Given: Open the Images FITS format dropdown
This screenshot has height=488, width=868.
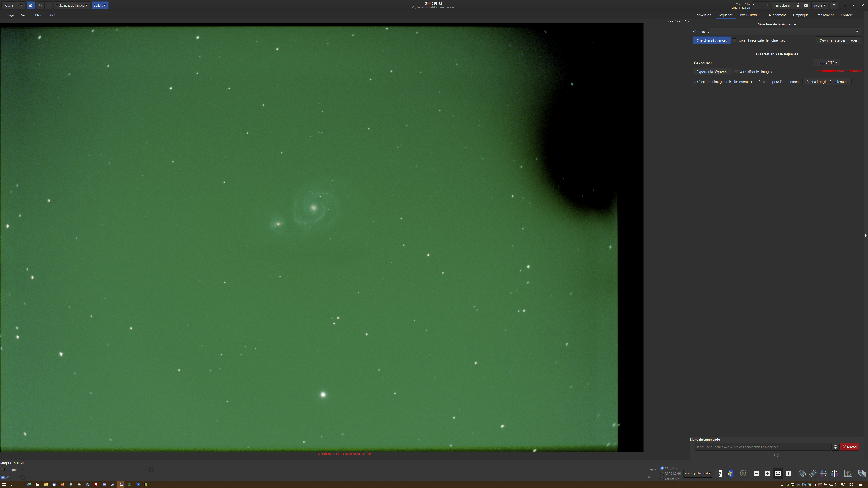Looking at the screenshot, I should click(826, 63).
